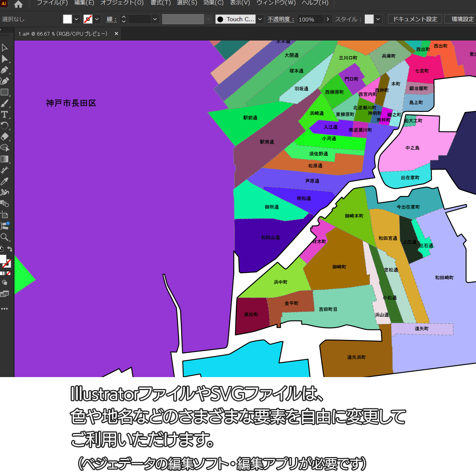476x476 pixels.
Task: Swap fill and stroke colors
Action: coord(10,249)
